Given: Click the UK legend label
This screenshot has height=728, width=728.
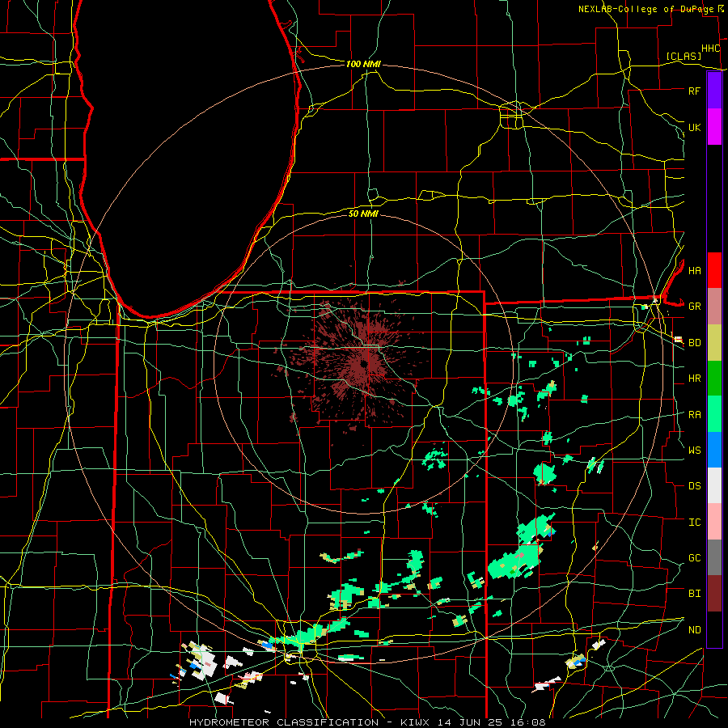Looking at the screenshot, I should coord(694,127).
